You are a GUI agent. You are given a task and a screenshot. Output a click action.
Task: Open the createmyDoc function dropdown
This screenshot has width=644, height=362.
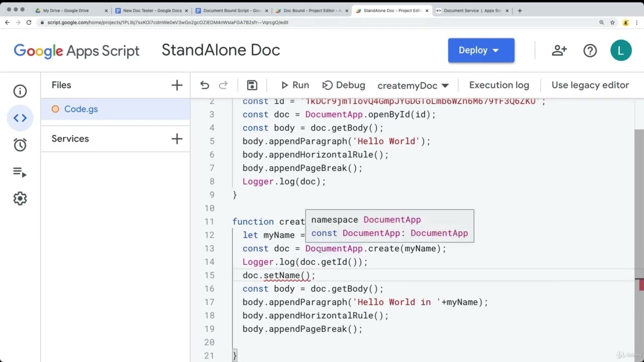point(413,85)
